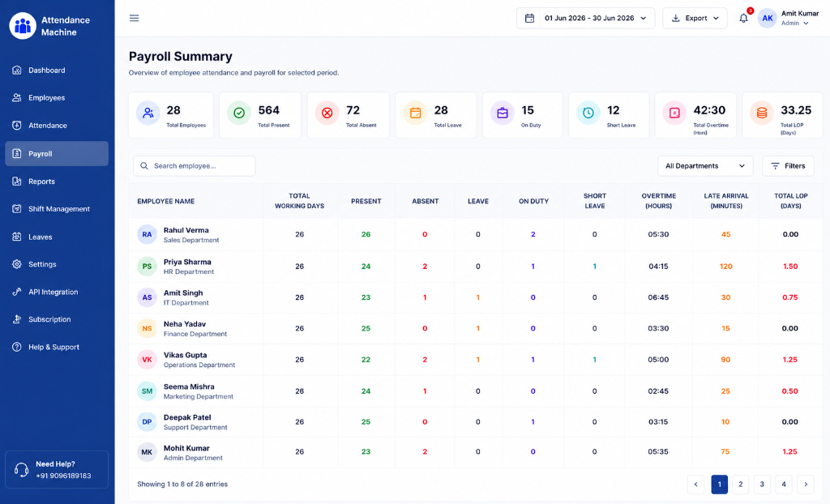Screen dimensions: 830x504
Task: Click the Leaves sidebar icon
Action: tap(17, 237)
